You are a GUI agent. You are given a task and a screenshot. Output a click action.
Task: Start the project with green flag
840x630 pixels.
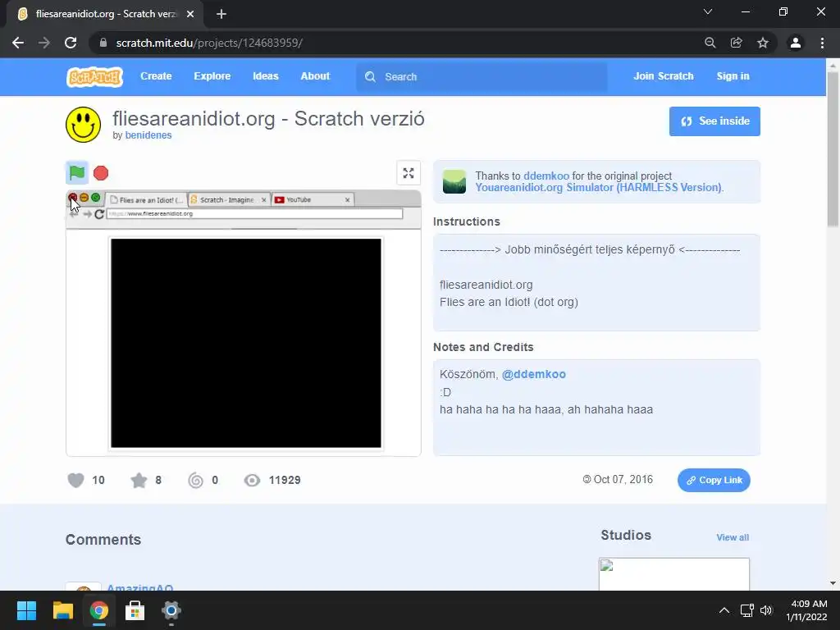pos(77,172)
